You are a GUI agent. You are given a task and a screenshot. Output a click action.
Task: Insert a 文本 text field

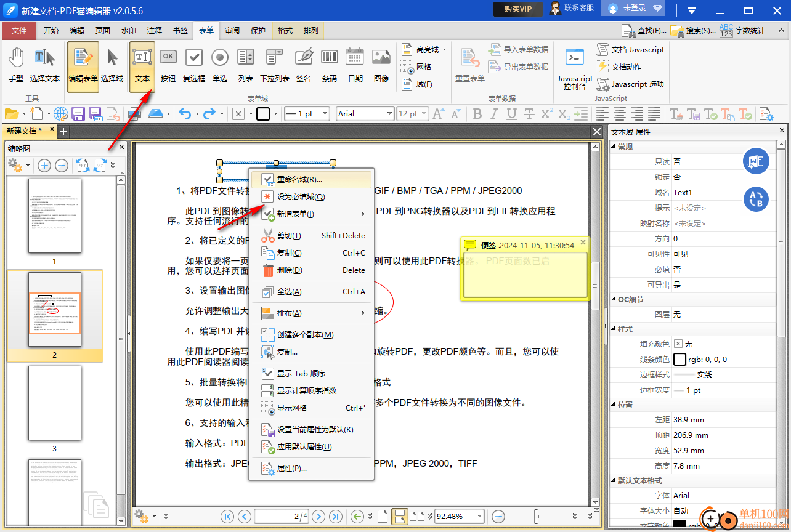142,66
